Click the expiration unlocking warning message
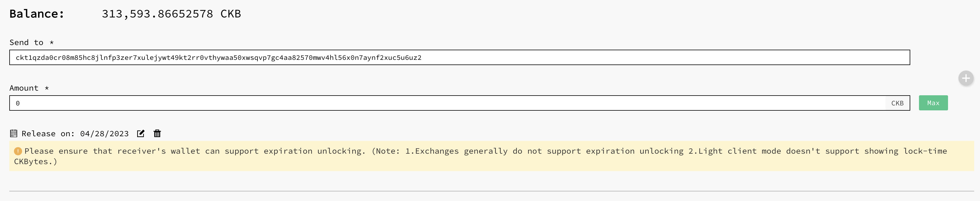This screenshot has height=201, width=980. point(480,156)
